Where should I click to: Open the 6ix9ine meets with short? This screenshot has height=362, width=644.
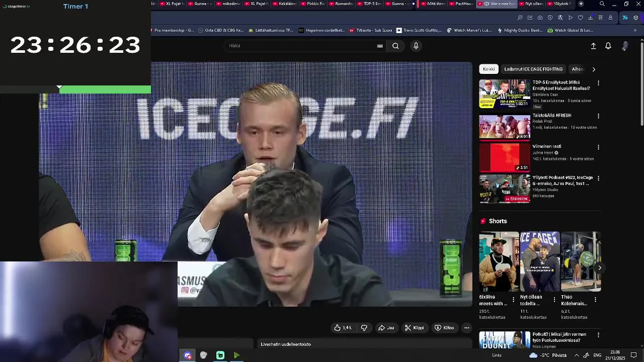point(499,261)
